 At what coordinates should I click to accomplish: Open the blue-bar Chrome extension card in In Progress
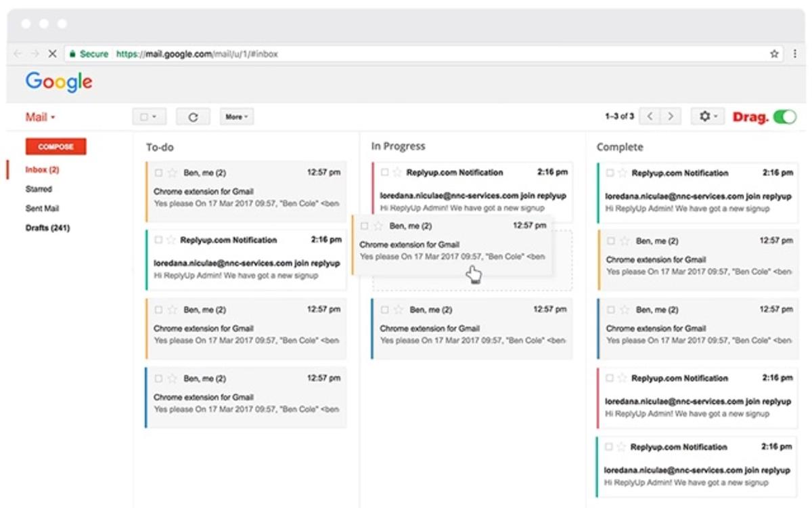click(472, 329)
